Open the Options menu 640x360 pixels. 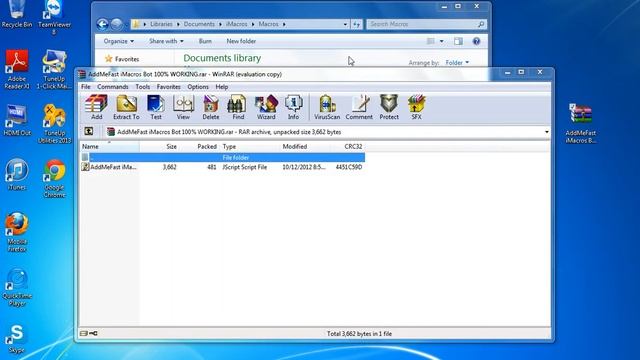tap(198, 87)
